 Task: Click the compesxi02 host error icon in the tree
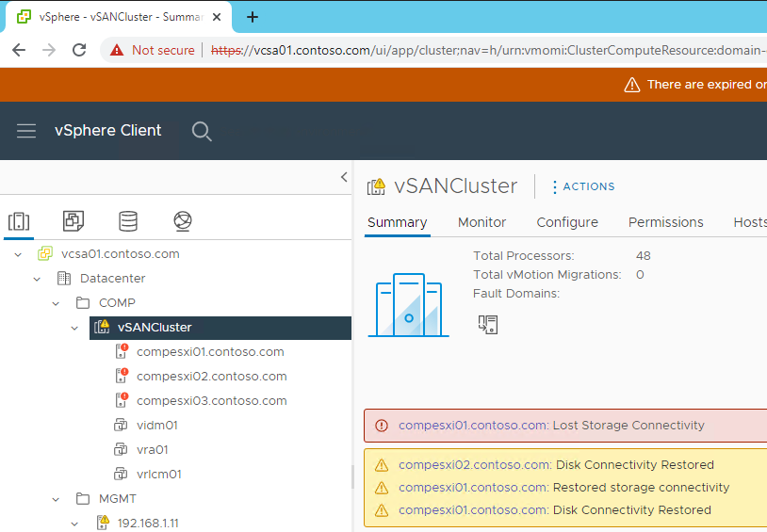pyautogui.click(x=122, y=376)
